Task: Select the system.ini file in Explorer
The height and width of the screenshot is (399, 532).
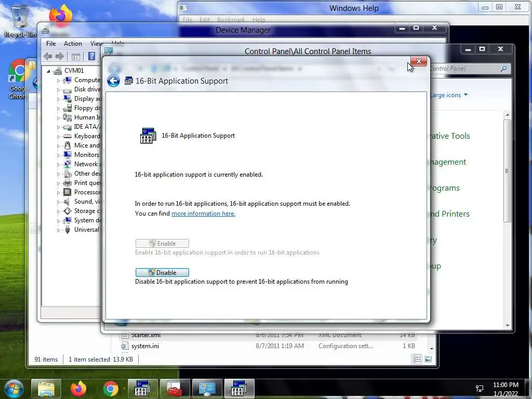Action: coord(268,346)
